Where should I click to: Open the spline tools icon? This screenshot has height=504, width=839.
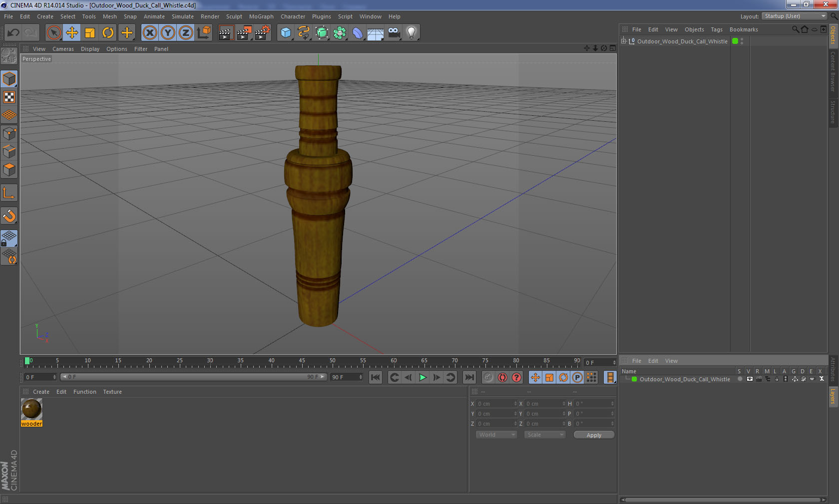click(x=304, y=33)
